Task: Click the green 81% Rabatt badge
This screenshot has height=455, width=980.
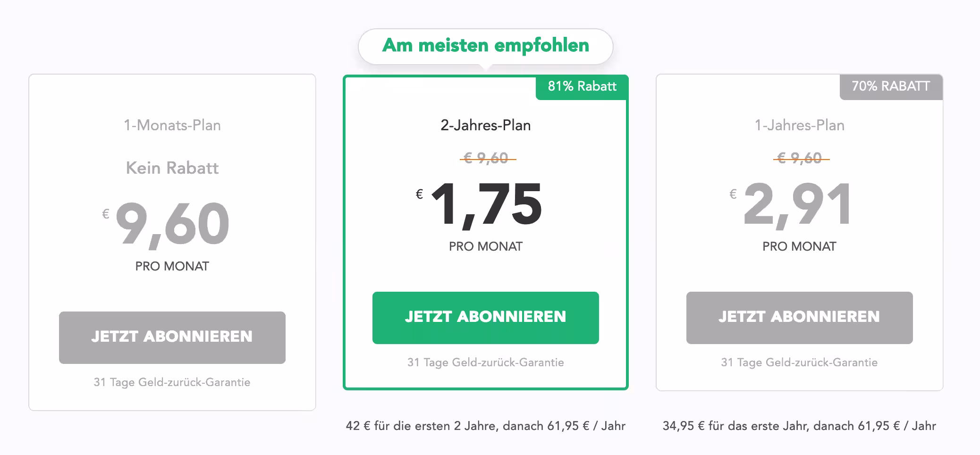Action: (x=582, y=87)
